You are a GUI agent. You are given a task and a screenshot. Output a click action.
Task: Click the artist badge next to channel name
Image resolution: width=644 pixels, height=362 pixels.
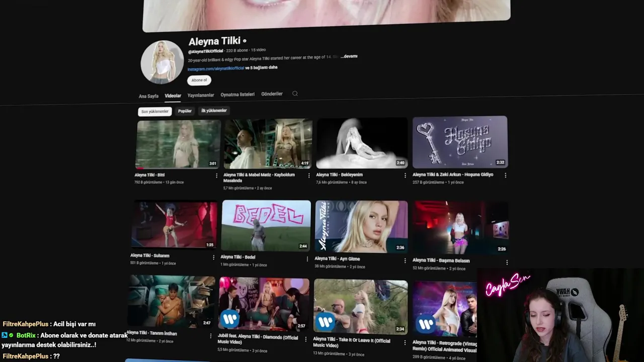(x=245, y=41)
